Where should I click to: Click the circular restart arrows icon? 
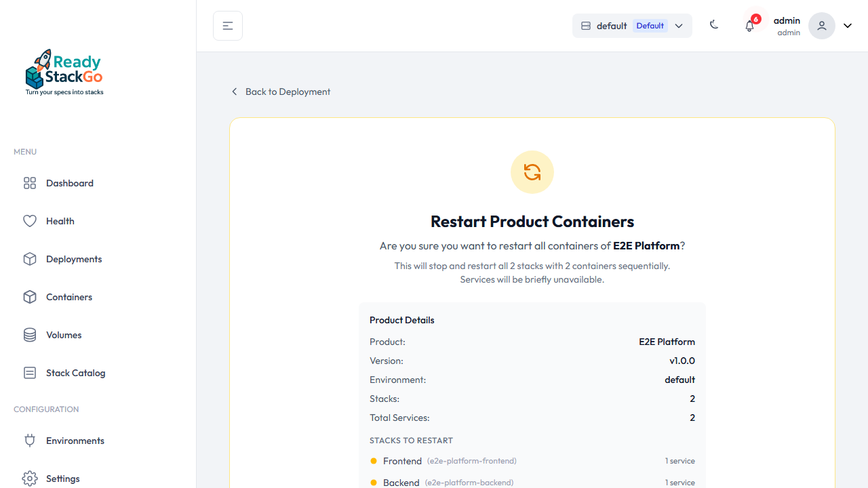point(532,172)
